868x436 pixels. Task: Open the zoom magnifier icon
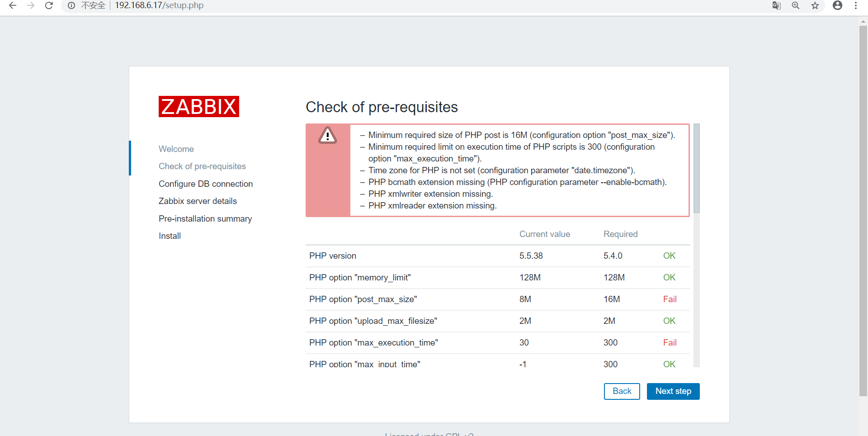point(796,5)
